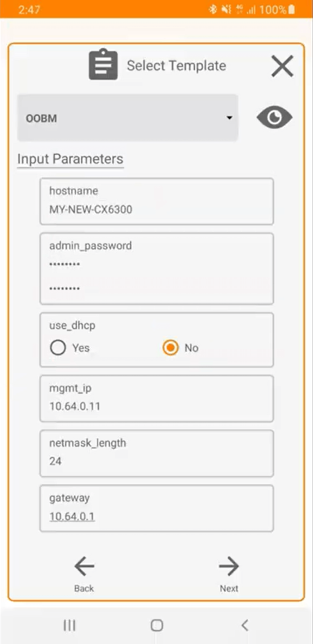The image size is (313, 644).
Task: Open the OOBM template dropdown
Action: coord(127,117)
